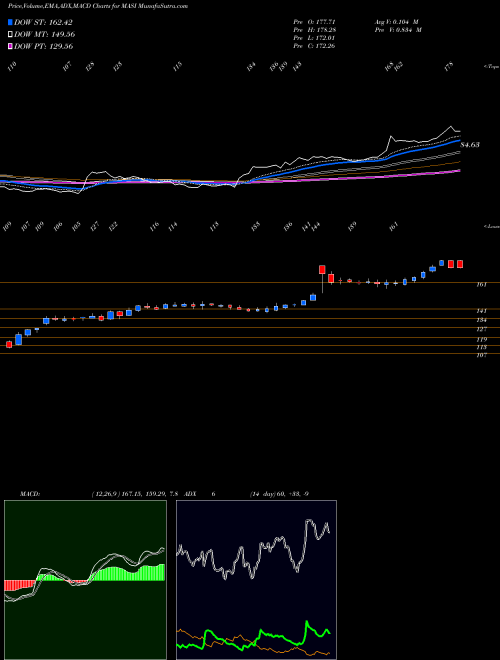Click the 116 label in the lows row
The width and height of the screenshot is (500, 660).
pyautogui.click(x=154, y=226)
